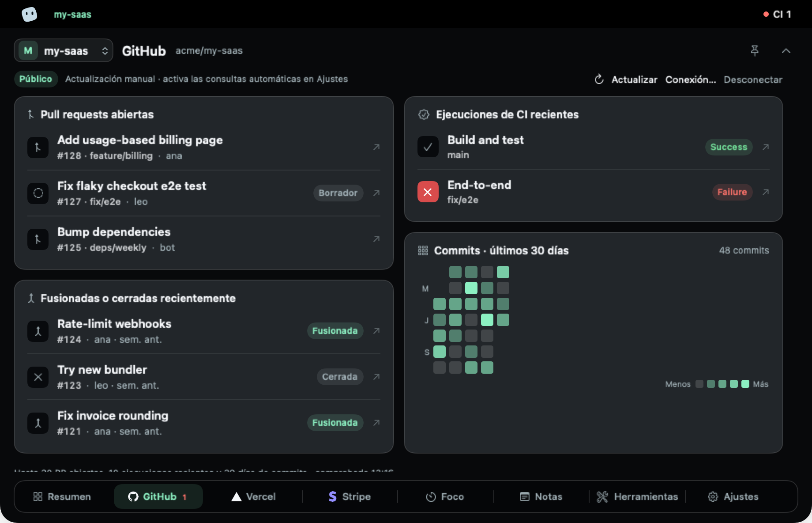Switch to the Stripe tab

[x=350, y=496]
